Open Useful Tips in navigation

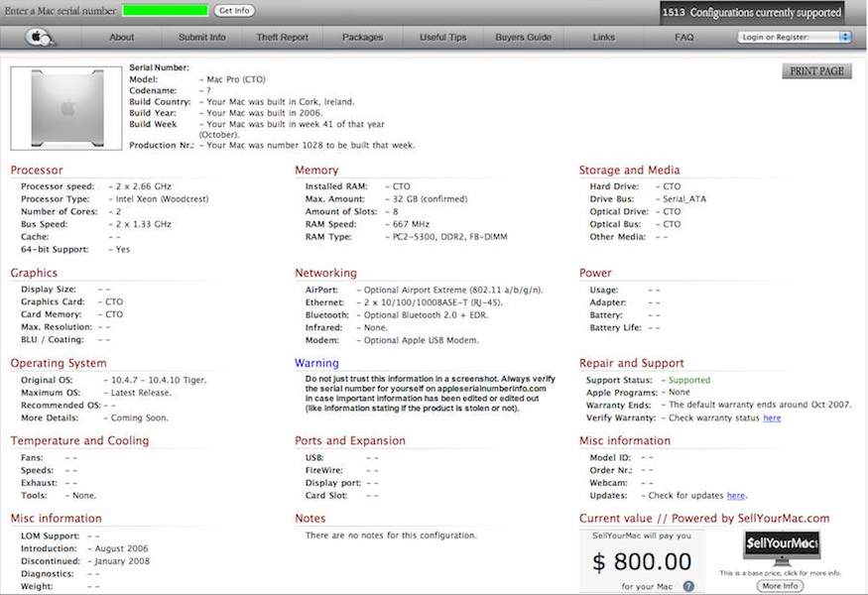pyautogui.click(x=442, y=37)
